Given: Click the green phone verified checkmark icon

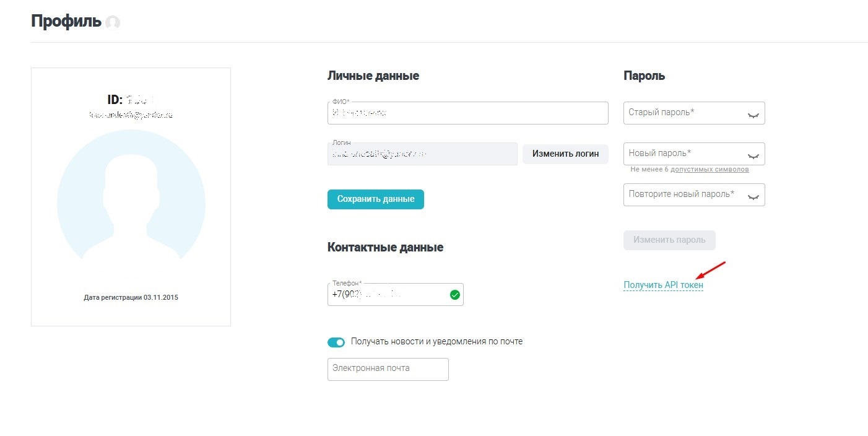Looking at the screenshot, I should click(x=455, y=295).
